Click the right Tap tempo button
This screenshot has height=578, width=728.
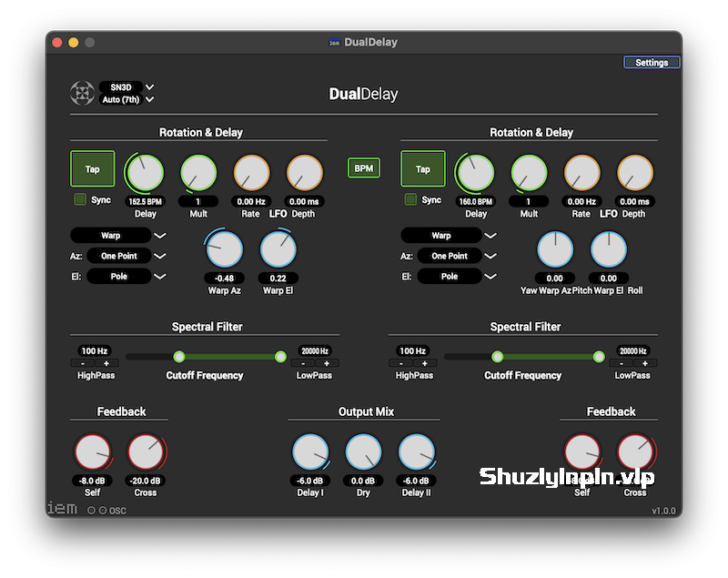coord(423,169)
